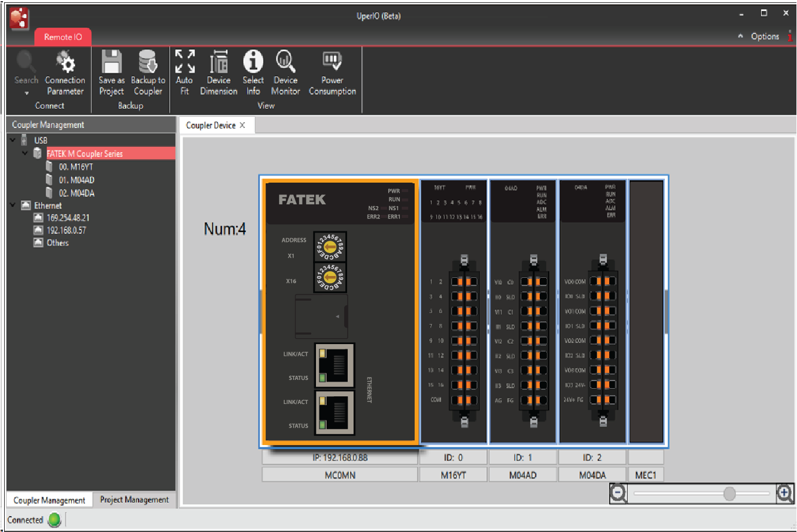Viewport: 797px width, 532px height.
Task: Select the Others tree entry
Action: 58,243
